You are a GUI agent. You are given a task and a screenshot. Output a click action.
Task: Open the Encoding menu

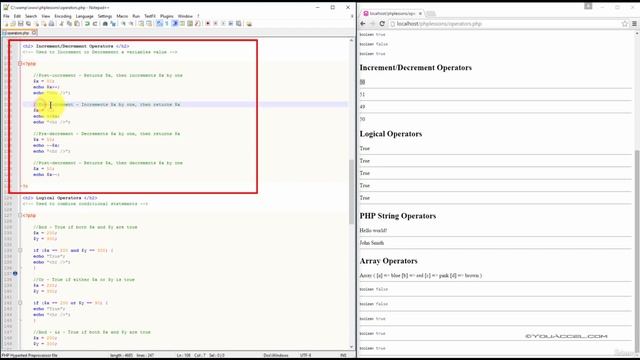coord(63,16)
